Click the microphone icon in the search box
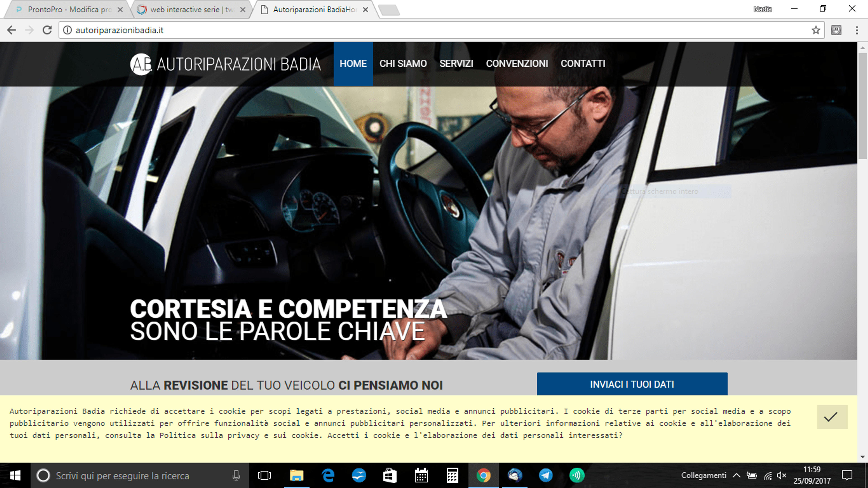 pos(236,475)
